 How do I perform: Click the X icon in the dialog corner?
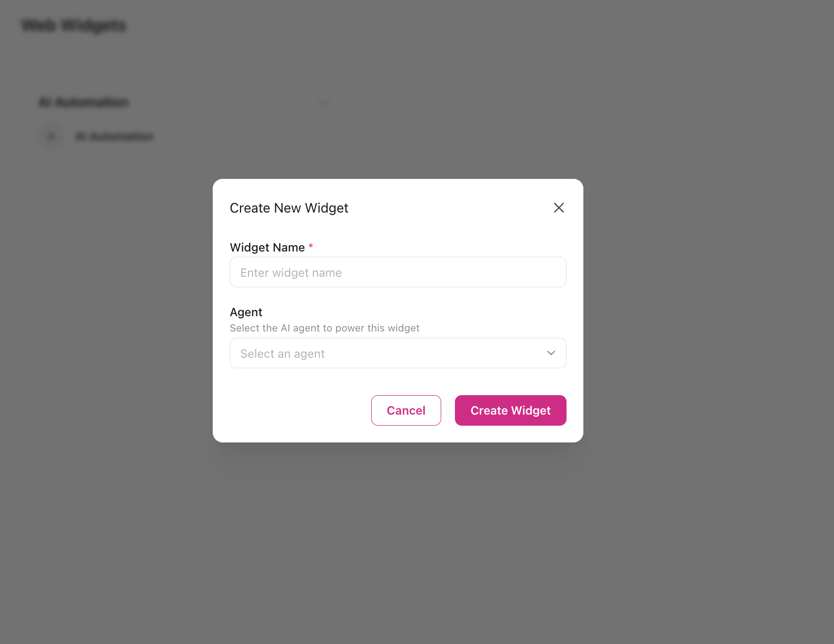pyautogui.click(x=559, y=208)
